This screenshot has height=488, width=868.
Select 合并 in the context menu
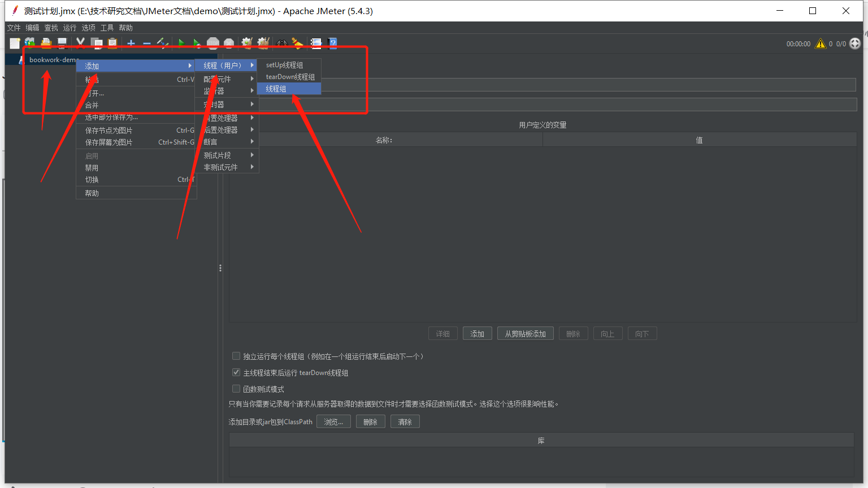click(x=136, y=105)
